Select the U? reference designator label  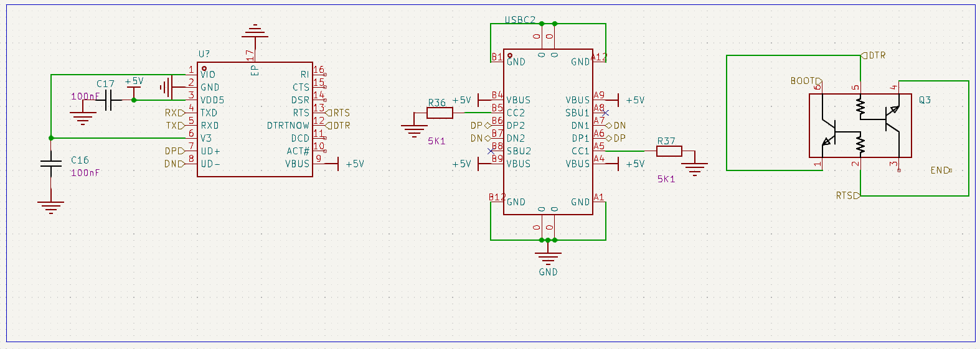(204, 54)
